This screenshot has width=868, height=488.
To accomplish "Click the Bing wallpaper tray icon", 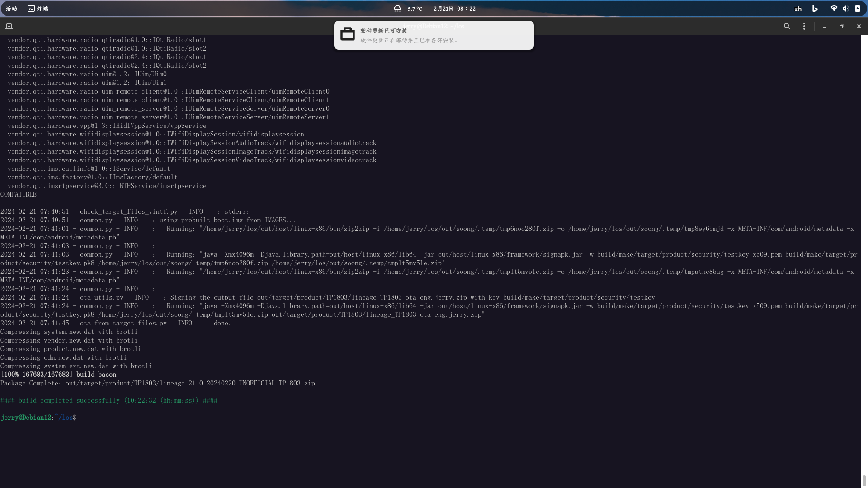I will (x=815, y=9).
